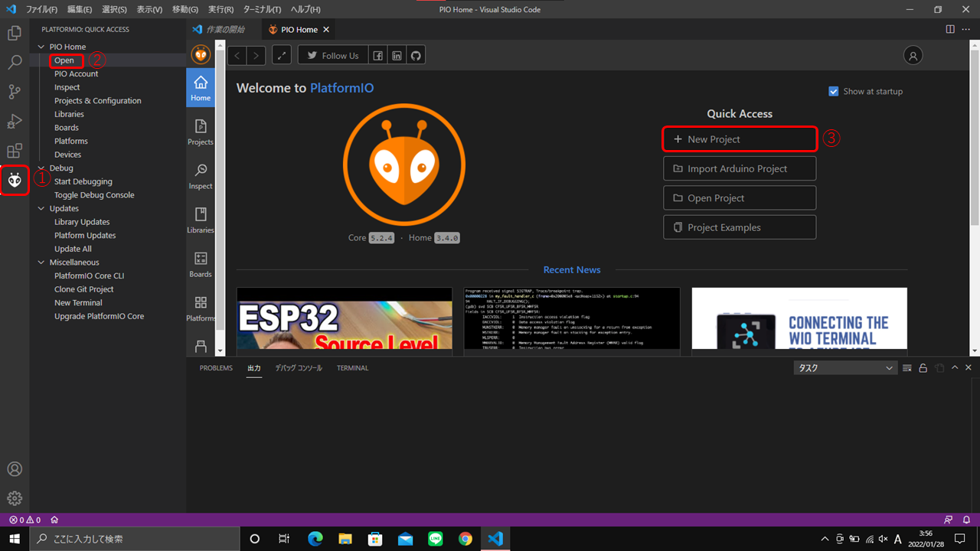Open Boards in PIO Home sidebar

click(x=201, y=264)
